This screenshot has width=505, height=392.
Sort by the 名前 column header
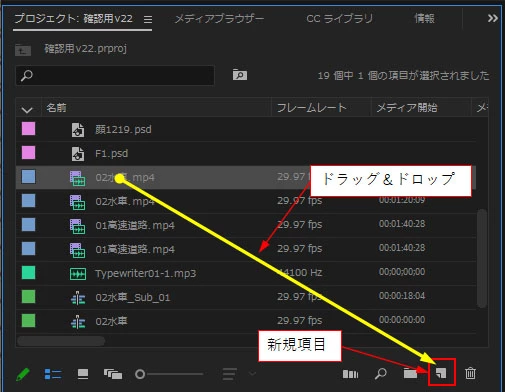pyautogui.click(x=56, y=108)
